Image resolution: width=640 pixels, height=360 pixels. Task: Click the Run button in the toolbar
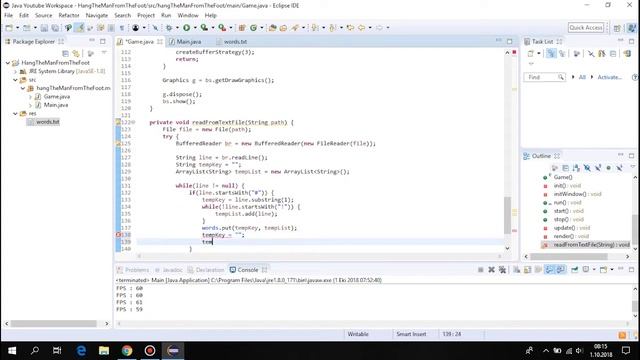pos(187,28)
